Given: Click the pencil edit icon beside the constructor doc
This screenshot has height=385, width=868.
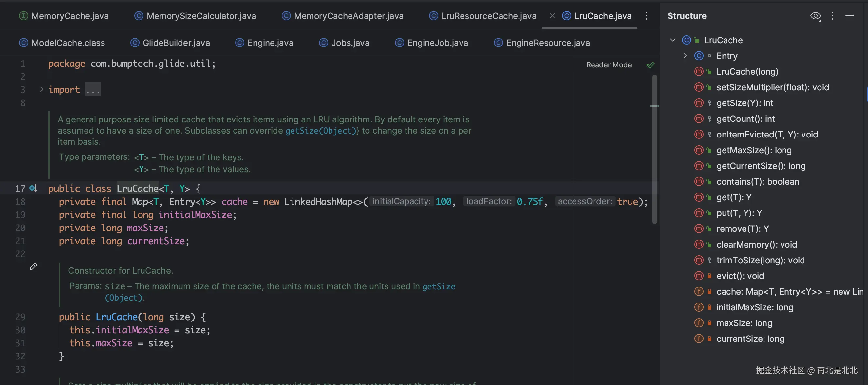Looking at the screenshot, I should [x=33, y=266].
